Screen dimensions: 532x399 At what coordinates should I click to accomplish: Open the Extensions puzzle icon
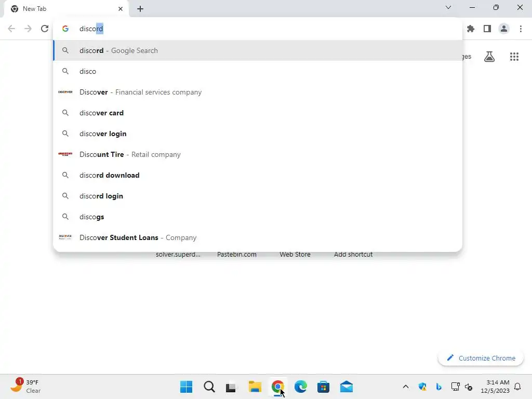[471, 29]
